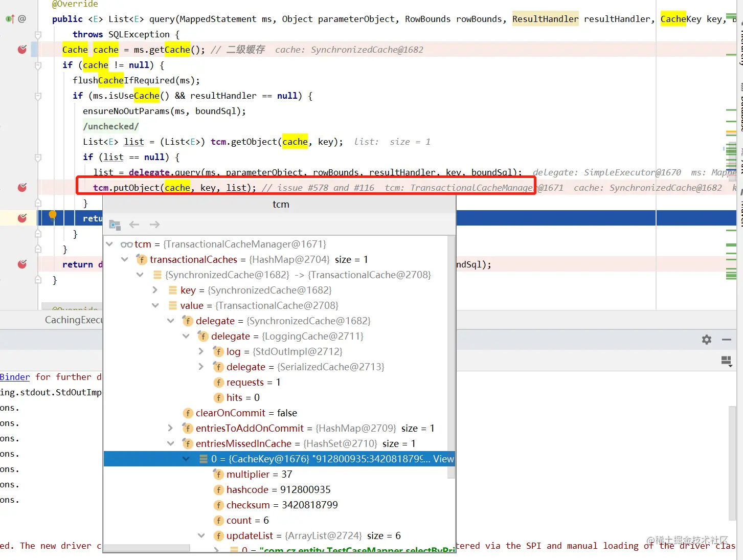Toggle breakpoint on the highlighted return line

point(22,218)
